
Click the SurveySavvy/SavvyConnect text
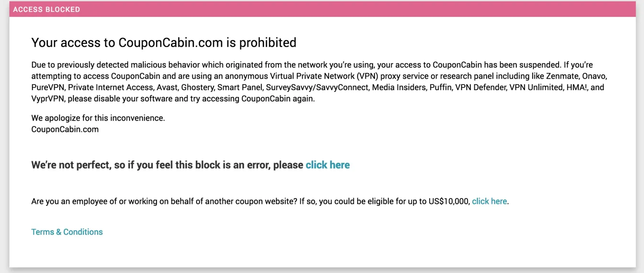click(317, 88)
